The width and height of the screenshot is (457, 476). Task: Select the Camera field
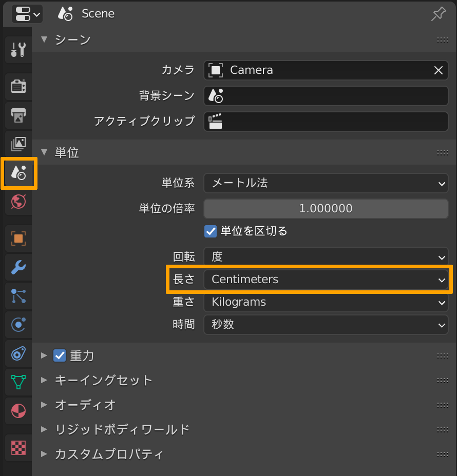click(x=326, y=70)
